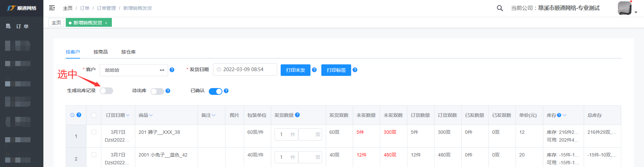
Task: Click the help icon beside 打印未发 button
Action: point(314,70)
